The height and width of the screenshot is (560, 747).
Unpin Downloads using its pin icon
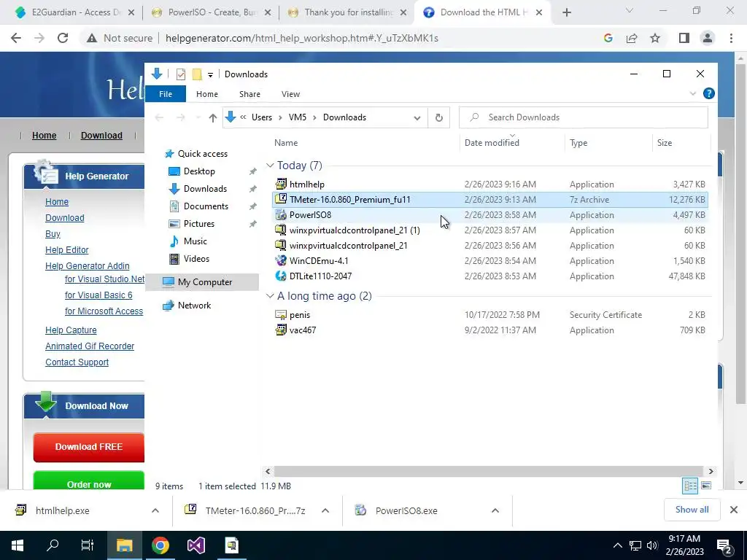coord(252,189)
